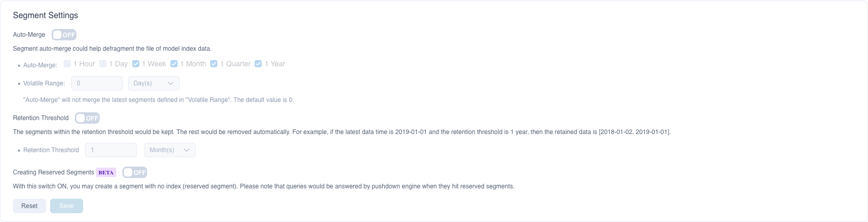Click the 1 Quarter label text

click(235, 64)
